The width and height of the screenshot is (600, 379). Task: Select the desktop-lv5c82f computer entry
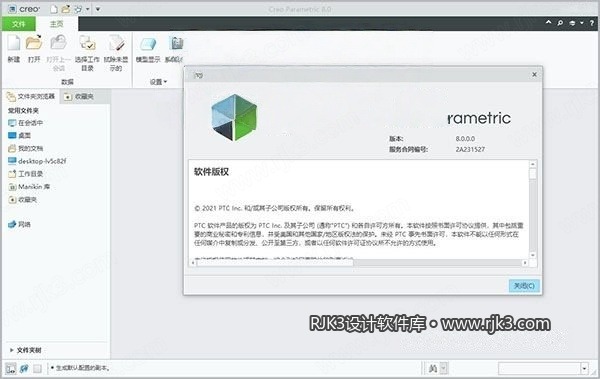click(37, 161)
